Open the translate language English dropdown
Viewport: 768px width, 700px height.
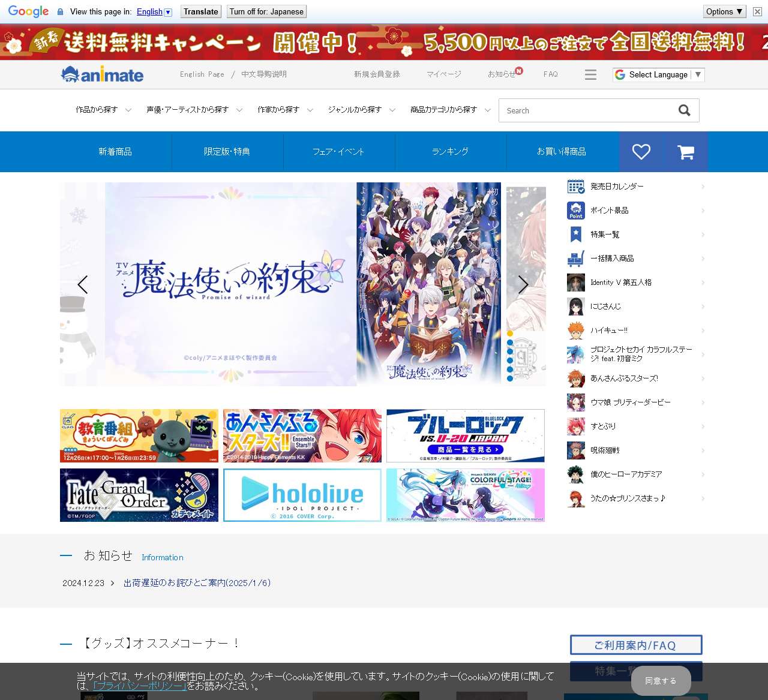pos(154,11)
